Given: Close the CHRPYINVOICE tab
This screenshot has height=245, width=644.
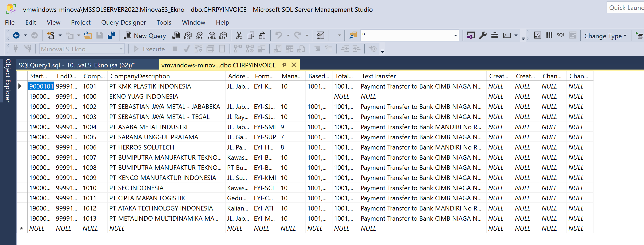Looking at the screenshot, I should (x=294, y=65).
